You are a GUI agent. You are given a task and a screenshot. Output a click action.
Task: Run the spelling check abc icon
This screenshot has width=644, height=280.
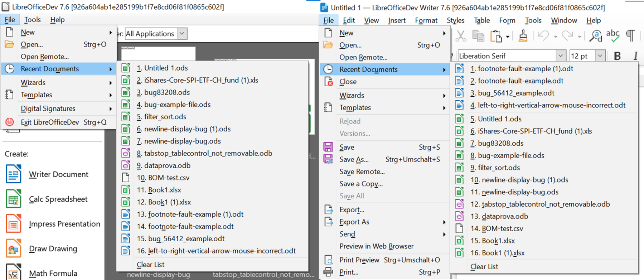coord(613,36)
